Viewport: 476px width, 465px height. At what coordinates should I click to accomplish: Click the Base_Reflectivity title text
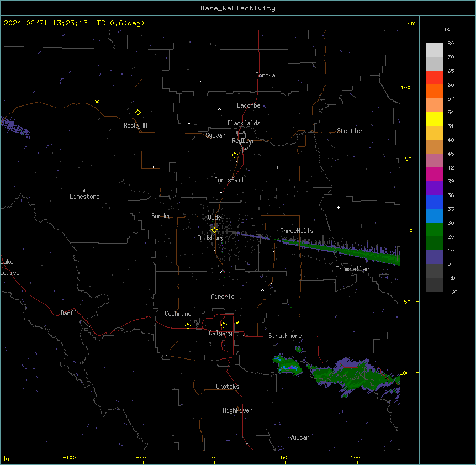click(237, 8)
